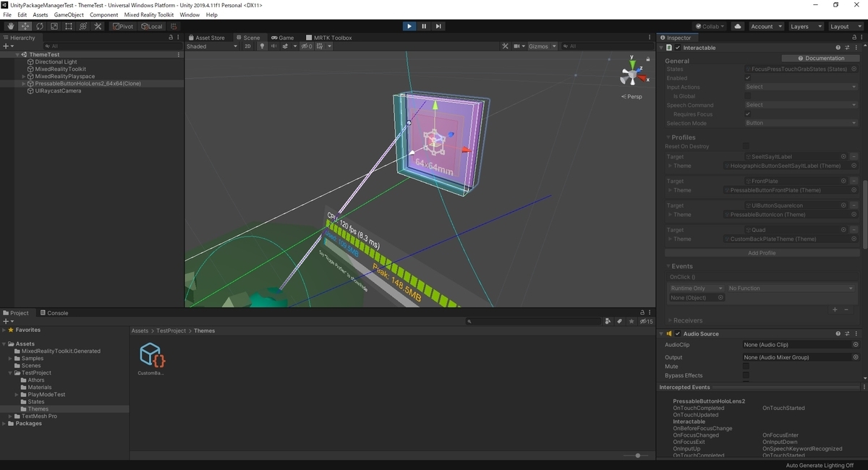The height and width of the screenshot is (470, 868).
Task: Click the Add Profile button
Action: (x=762, y=253)
